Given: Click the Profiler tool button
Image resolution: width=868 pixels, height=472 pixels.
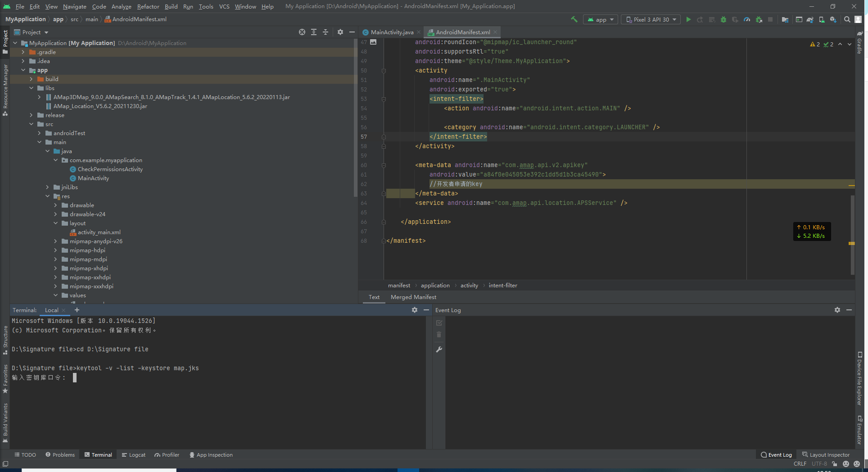Looking at the screenshot, I should coord(167,455).
